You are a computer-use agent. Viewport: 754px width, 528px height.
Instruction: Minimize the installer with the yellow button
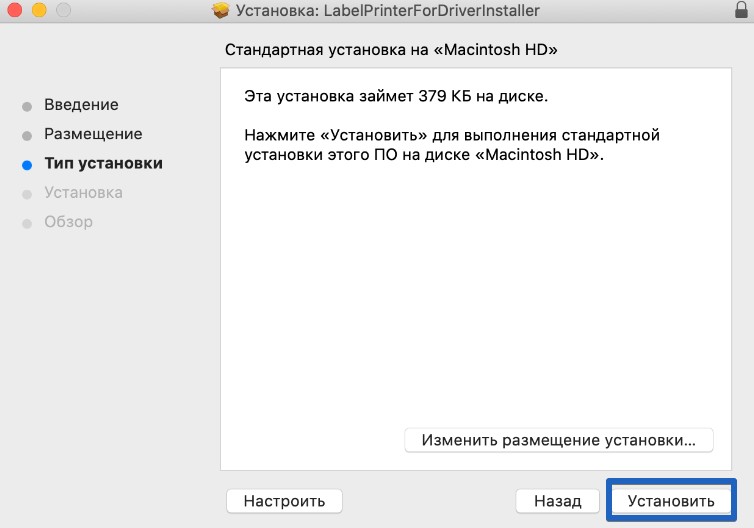click(x=39, y=11)
